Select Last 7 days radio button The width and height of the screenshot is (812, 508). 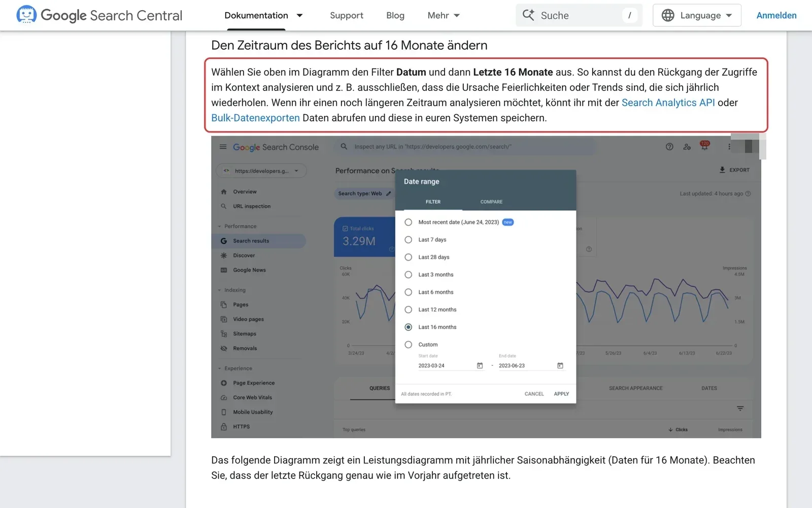409,240
